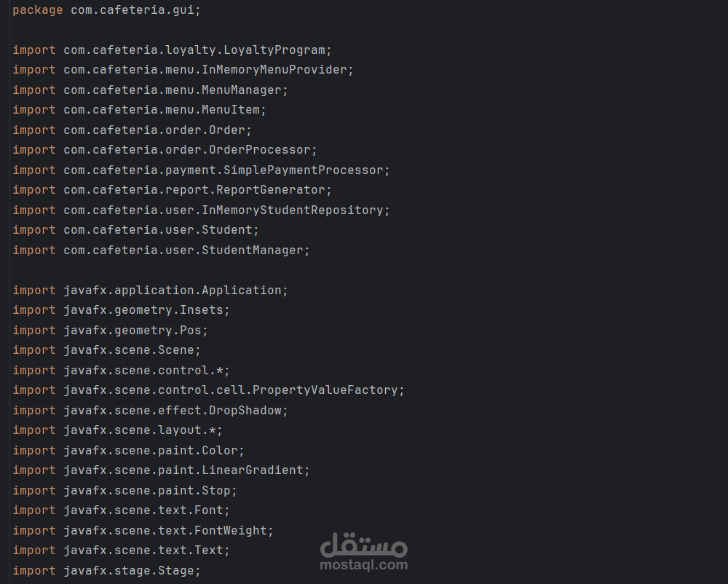The width and height of the screenshot is (728, 584).
Task: Place cursor on LoyaltyProgram import
Action: (x=277, y=50)
